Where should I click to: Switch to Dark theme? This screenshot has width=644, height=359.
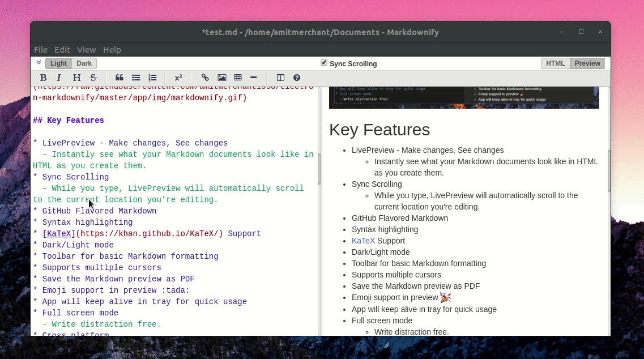tap(84, 63)
